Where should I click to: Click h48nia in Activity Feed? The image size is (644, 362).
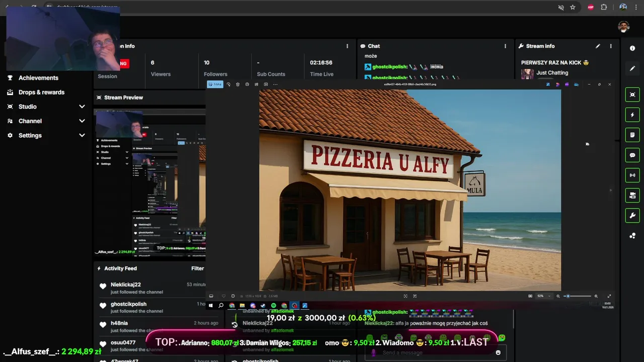[119, 323]
